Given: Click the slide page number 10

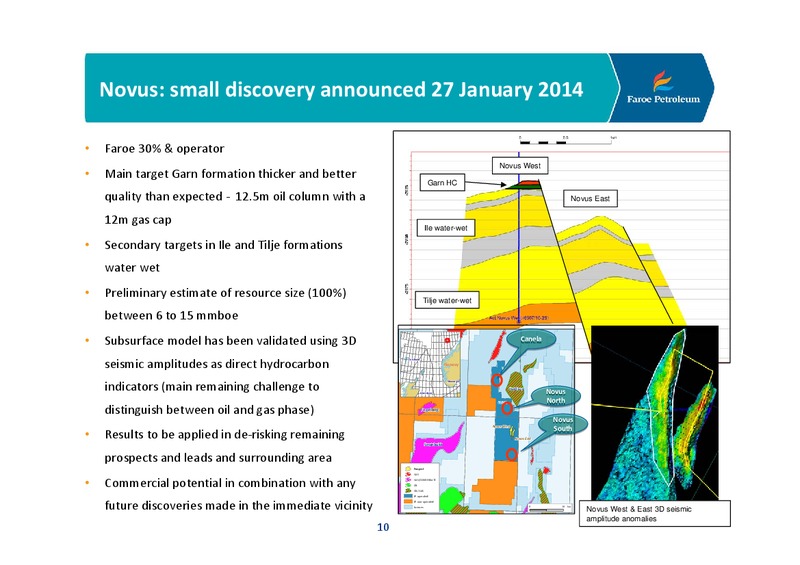Looking at the screenshot, I should (x=383, y=527).
